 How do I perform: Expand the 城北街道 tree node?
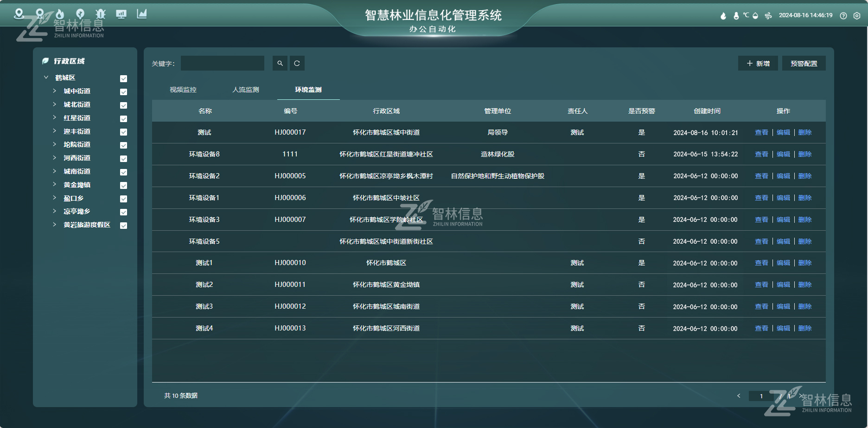point(54,104)
